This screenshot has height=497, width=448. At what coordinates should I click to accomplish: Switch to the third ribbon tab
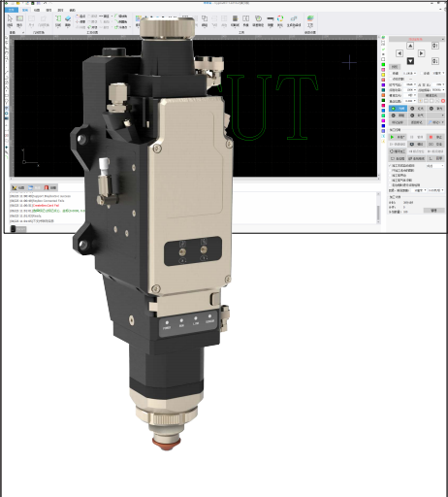pyautogui.click(x=37, y=10)
